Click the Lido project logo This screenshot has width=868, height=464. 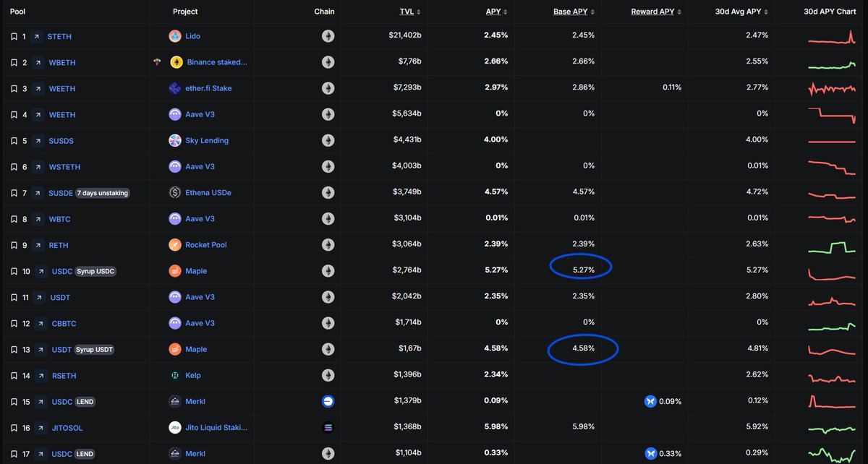coord(175,36)
